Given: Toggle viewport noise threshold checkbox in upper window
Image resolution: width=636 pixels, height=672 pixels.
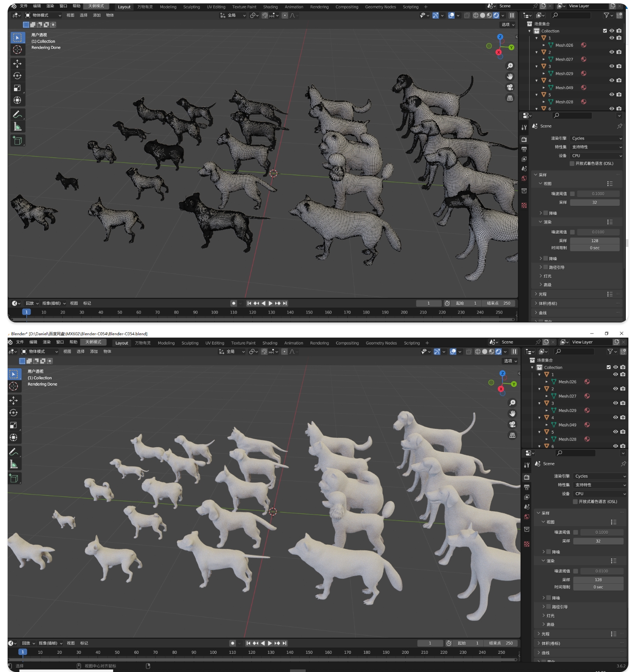Looking at the screenshot, I should (572, 194).
